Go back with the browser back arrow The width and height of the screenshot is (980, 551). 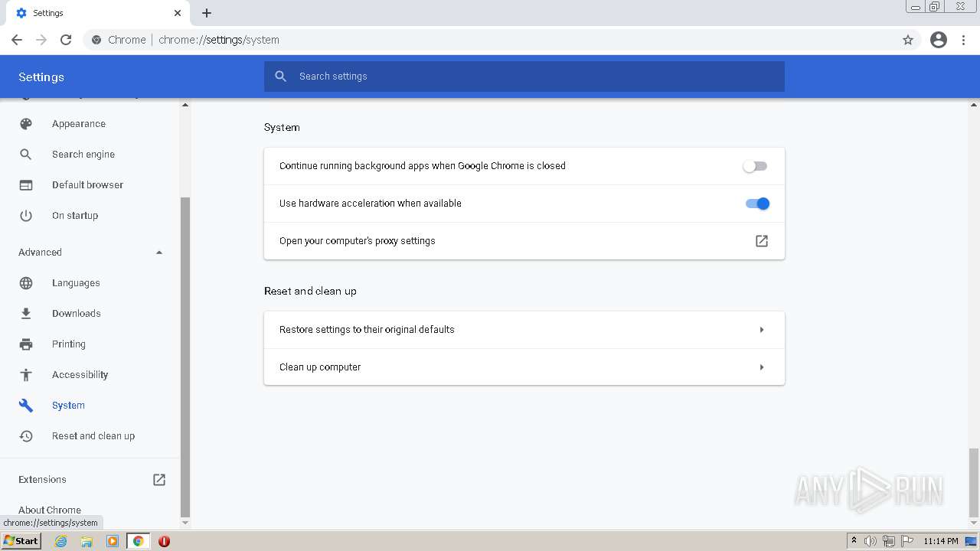pos(17,40)
